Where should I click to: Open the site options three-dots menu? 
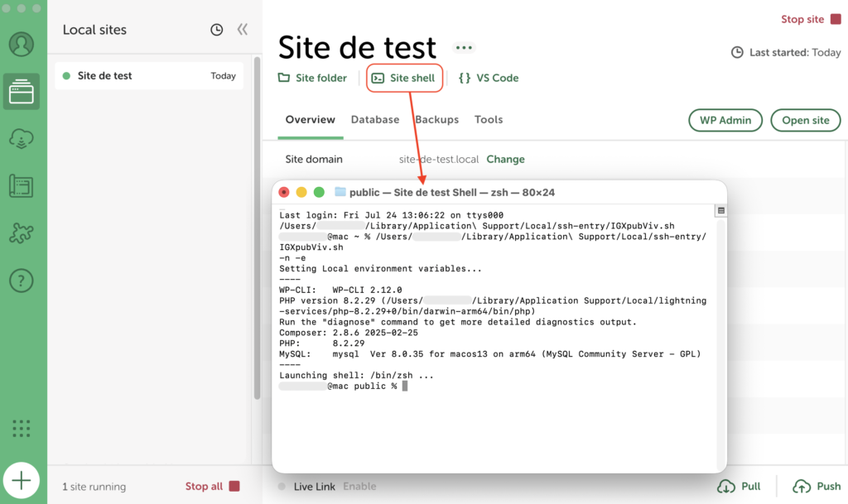pos(464,47)
